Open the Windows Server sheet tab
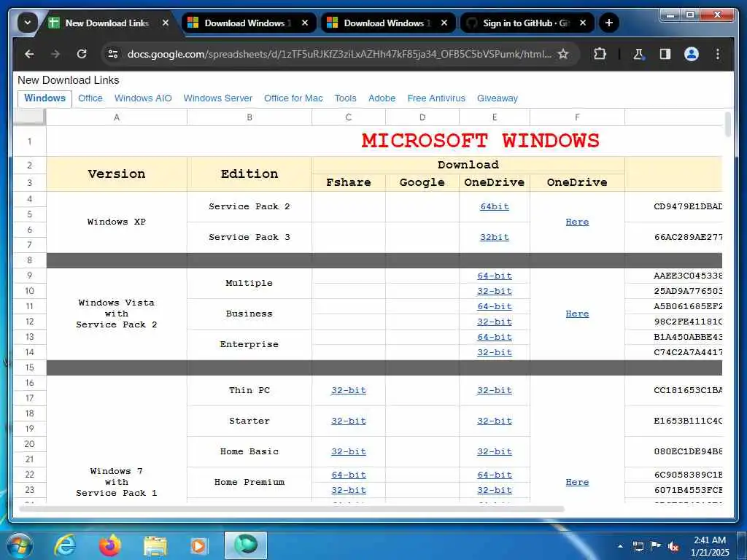747x560 pixels. point(217,98)
